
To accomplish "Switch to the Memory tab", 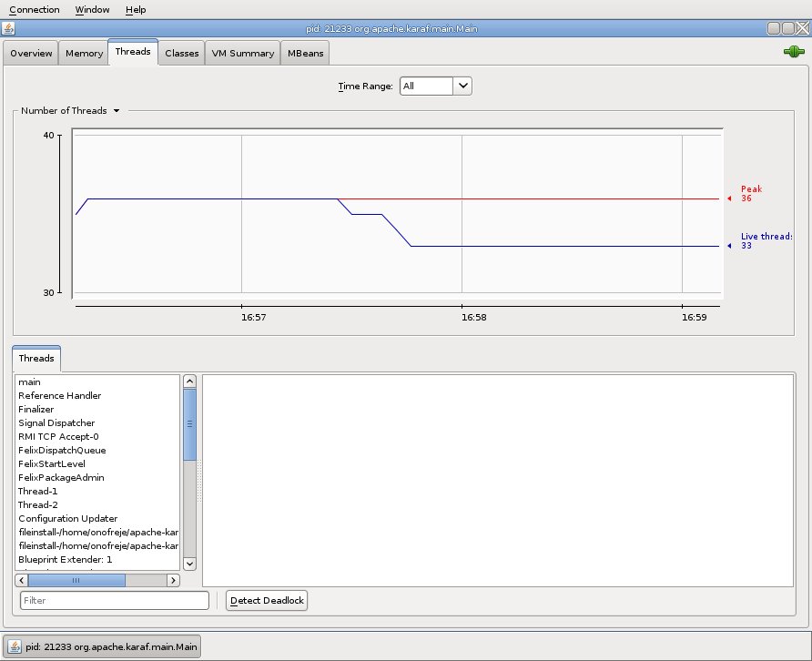I will [x=84, y=53].
